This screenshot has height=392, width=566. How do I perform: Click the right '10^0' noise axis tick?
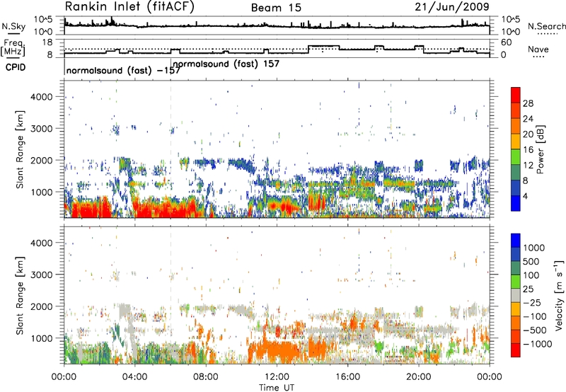[510, 32]
